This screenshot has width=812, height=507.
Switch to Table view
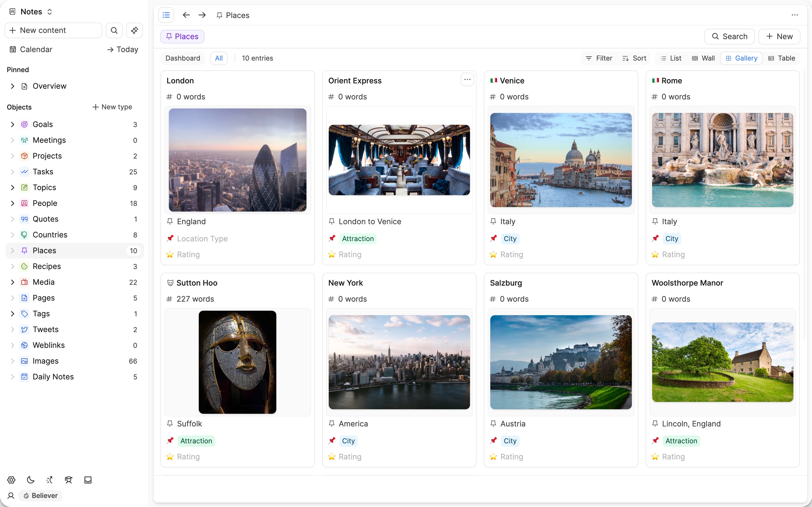(782, 58)
